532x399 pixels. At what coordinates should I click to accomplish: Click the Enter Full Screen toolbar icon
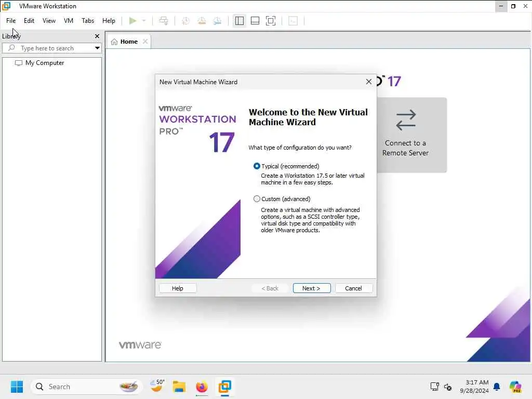click(x=270, y=21)
